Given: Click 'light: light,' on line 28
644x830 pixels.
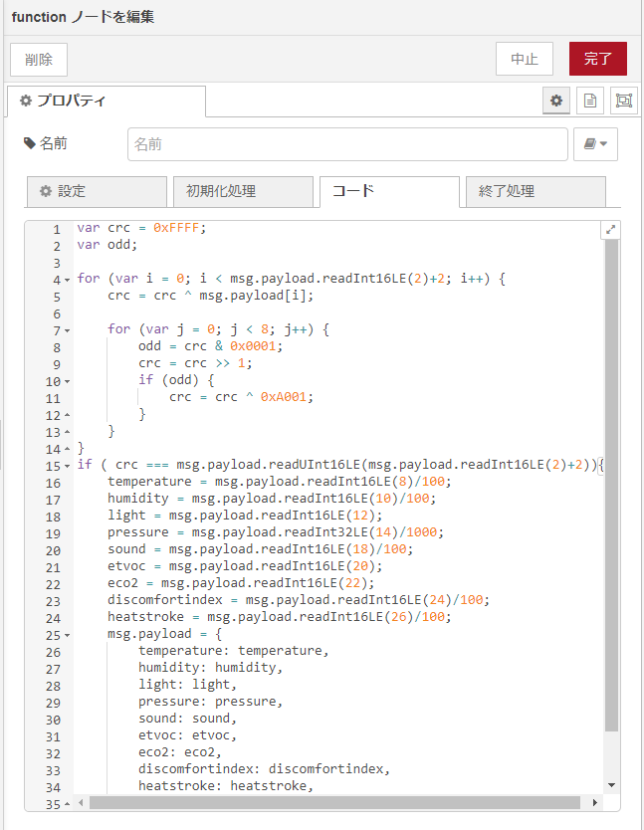Looking at the screenshot, I should 187,685.
